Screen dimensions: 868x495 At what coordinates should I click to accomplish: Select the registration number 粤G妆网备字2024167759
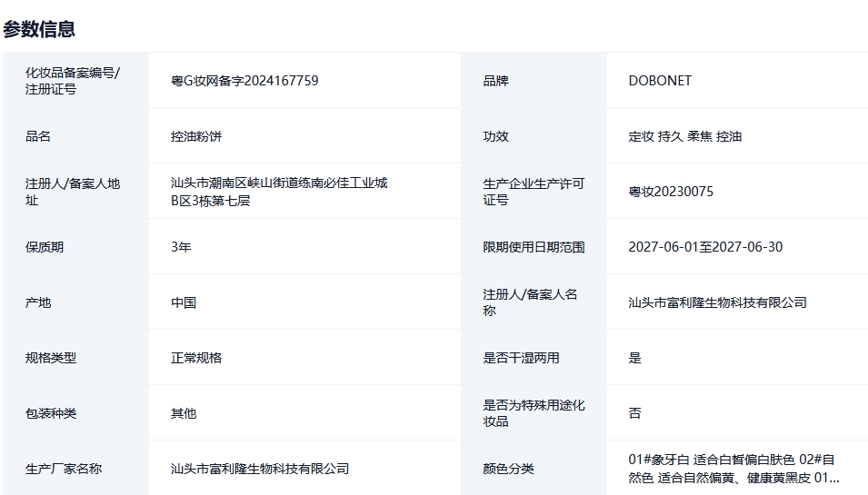[x=244, y=81]
